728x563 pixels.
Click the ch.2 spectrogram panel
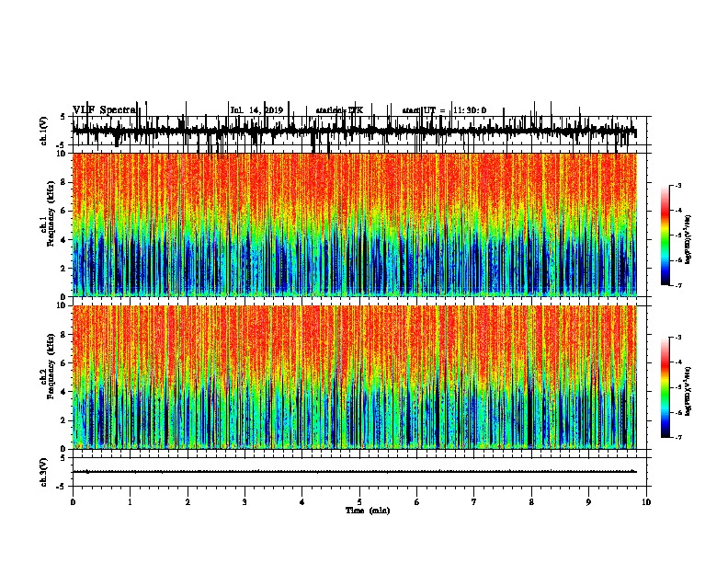[354, 377]
